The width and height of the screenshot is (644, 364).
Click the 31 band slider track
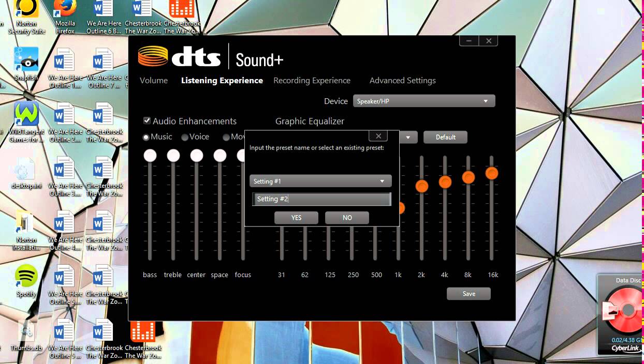pyautogui.click(x=282, y=244)
